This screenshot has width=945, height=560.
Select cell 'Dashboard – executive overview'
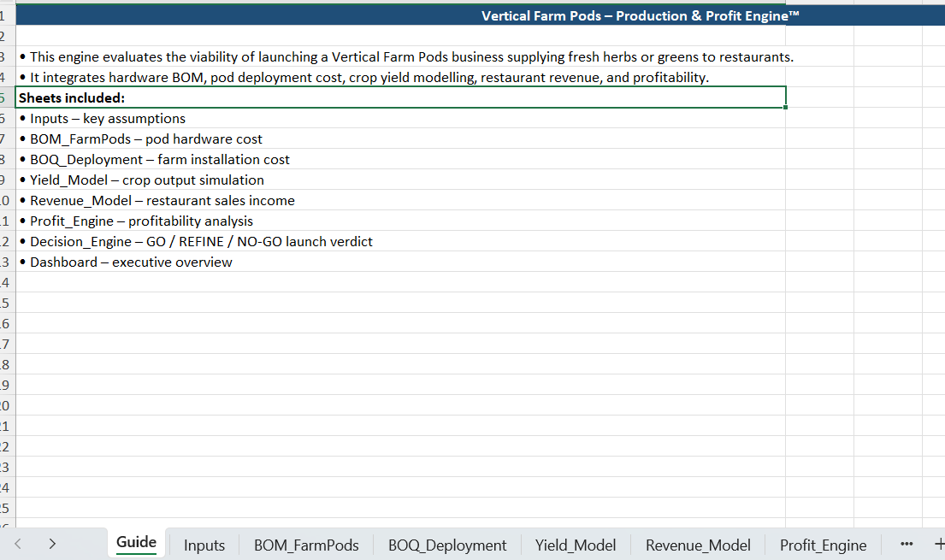tap(401, 262)
